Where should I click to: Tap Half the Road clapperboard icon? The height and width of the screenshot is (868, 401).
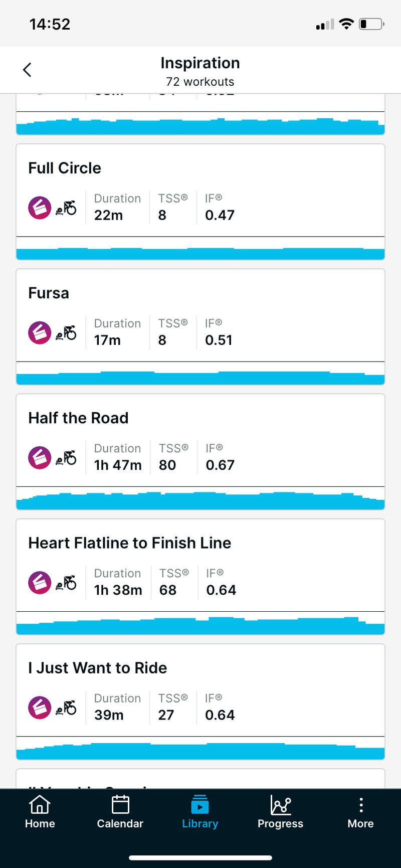pos(40,458)
